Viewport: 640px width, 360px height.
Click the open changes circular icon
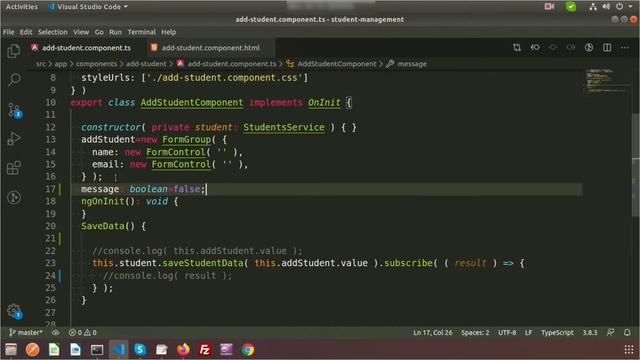click(x=589, y=48)
